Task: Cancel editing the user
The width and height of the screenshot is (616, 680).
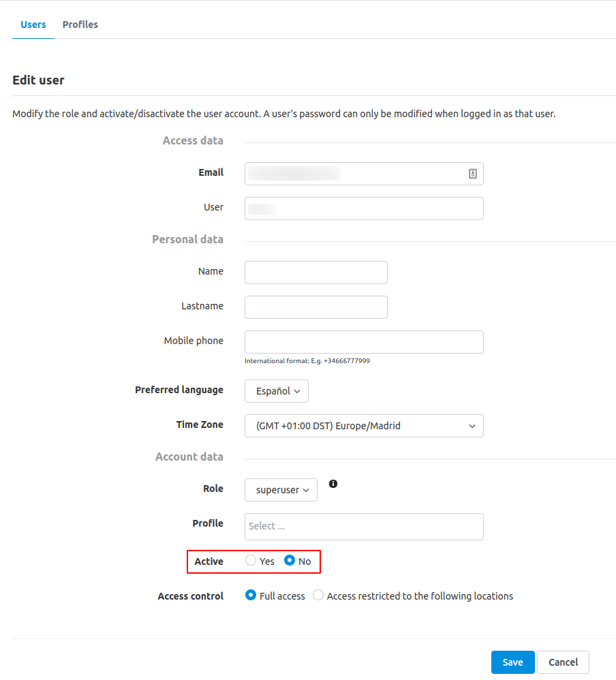Action: [563, 662]
